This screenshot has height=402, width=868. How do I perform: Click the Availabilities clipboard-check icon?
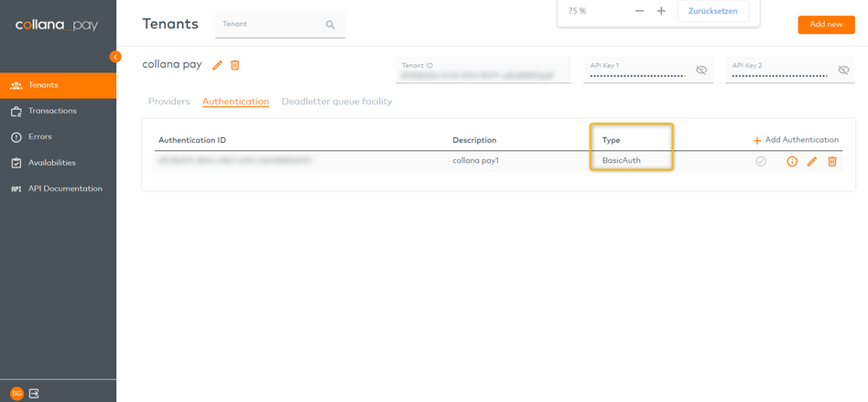pos(16,163)
